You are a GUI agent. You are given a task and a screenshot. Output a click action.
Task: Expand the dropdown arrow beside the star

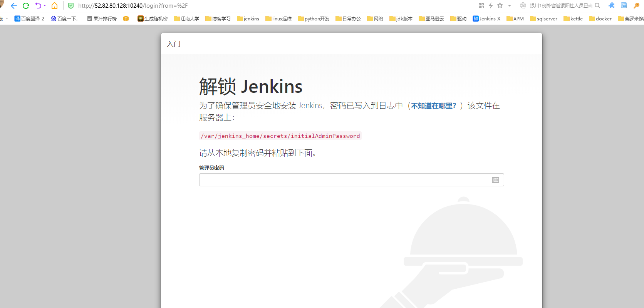[510, 6]
